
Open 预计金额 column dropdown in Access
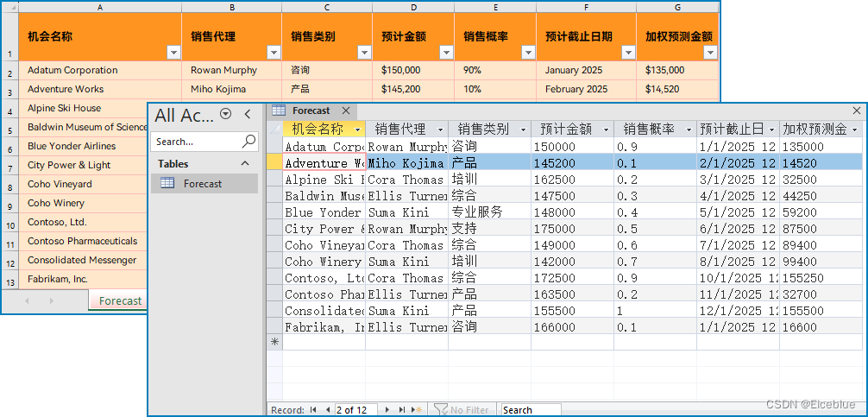tap(607, 130)
